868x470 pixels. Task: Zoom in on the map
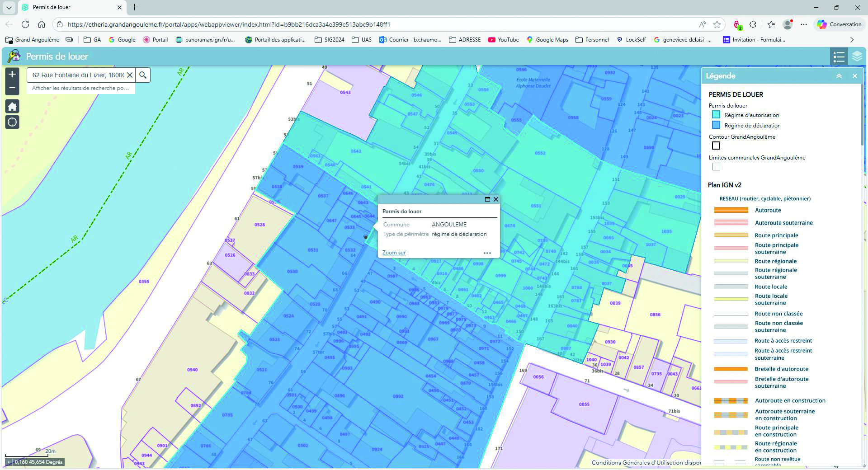pyautogui.click(x=12, y=75)
